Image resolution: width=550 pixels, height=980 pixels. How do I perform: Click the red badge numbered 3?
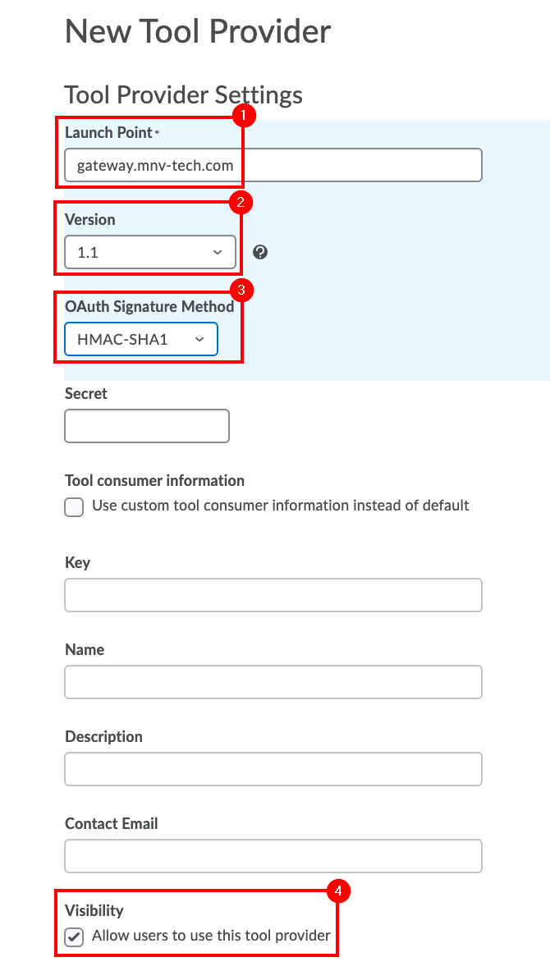(x=241, y=290)
